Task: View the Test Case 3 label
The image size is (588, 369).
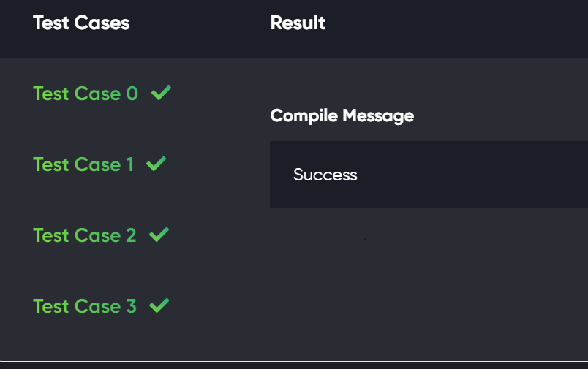Action: (x=84, y=306)
